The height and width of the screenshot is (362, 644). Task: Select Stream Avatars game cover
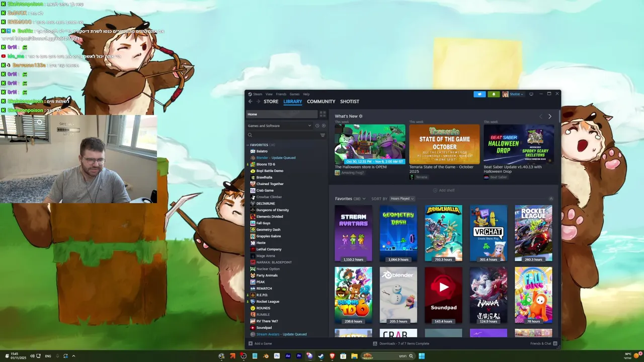(353, 233)
